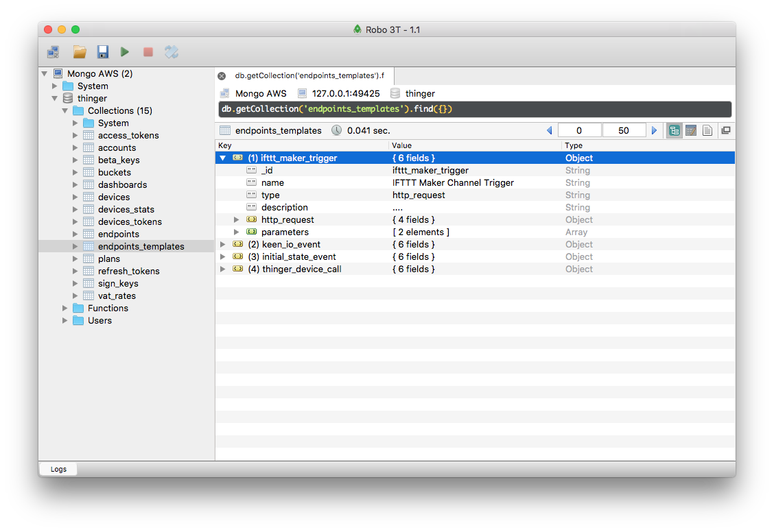Click the value IFTTT Maker Channel Trigger

453,182
